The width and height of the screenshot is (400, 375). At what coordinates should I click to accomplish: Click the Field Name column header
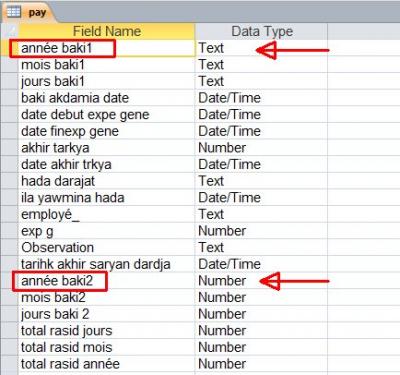click(107, 31)
